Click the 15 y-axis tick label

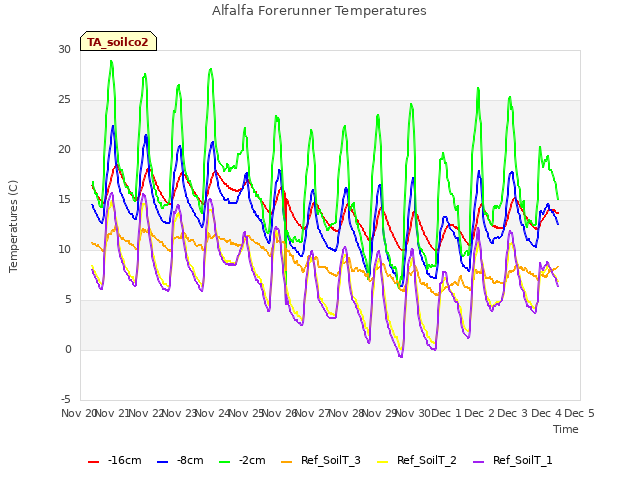coord(64,200)
